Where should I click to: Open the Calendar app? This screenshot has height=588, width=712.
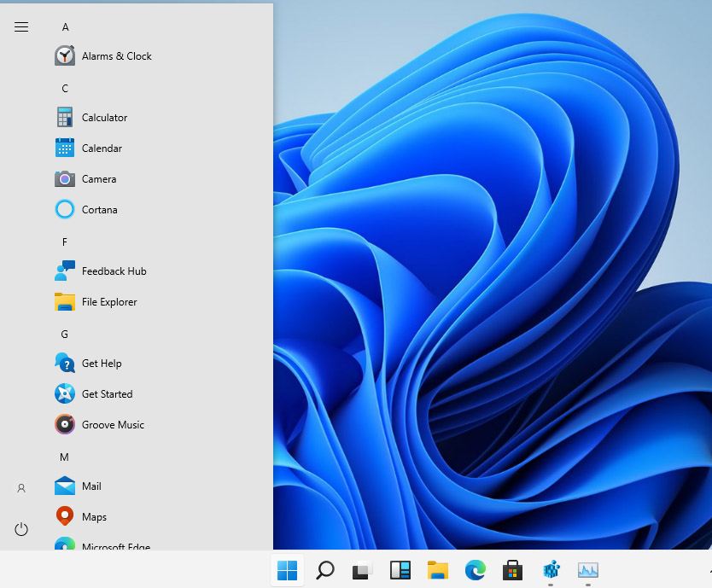tap(89, 148)
